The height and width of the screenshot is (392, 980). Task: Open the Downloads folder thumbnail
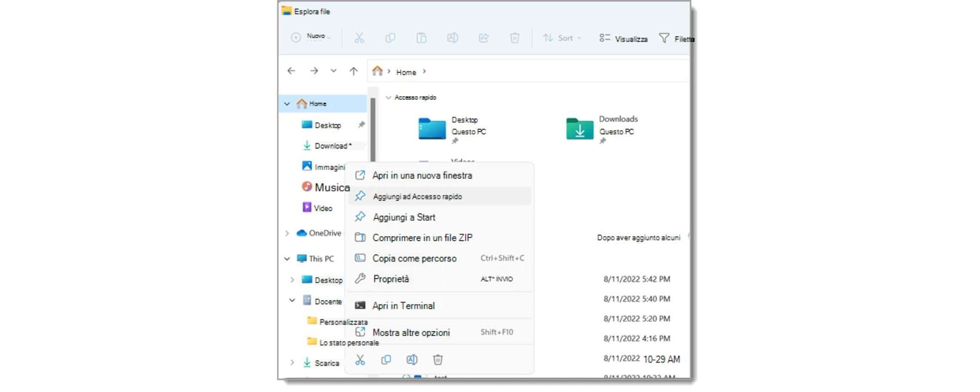(x=580, y=129)
